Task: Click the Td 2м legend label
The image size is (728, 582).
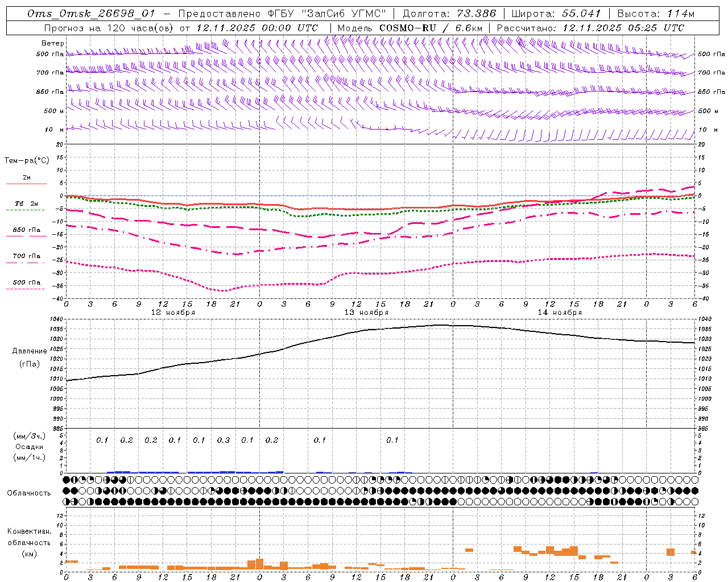Action: pyautogui.click(x=26, y=203)
